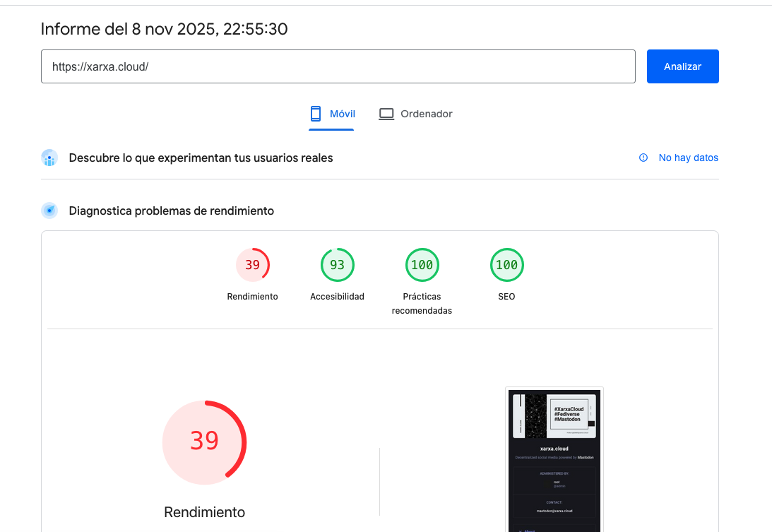Select the Prácticas recomendadas gauge showing 100
The width and height of the screenshot is (772, 532).
pos(422,266)
